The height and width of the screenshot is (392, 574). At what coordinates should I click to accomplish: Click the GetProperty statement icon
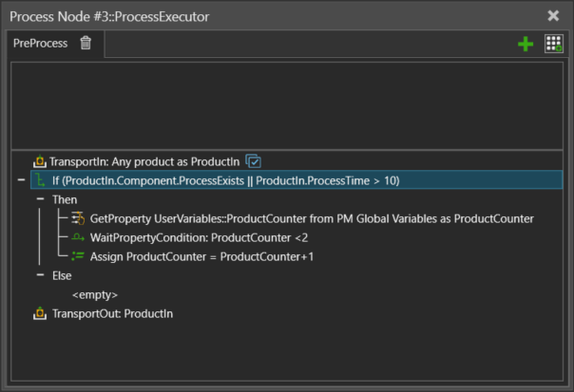tap(78, 218)
